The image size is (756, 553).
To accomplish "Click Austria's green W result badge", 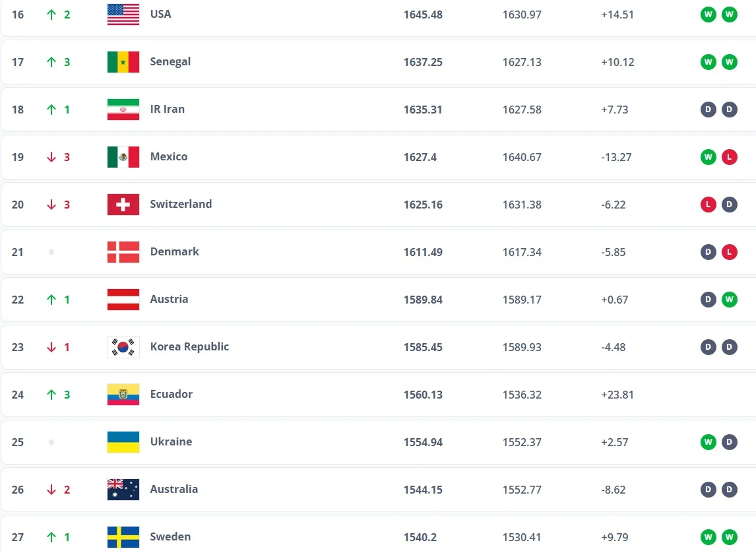I will 730,300.
